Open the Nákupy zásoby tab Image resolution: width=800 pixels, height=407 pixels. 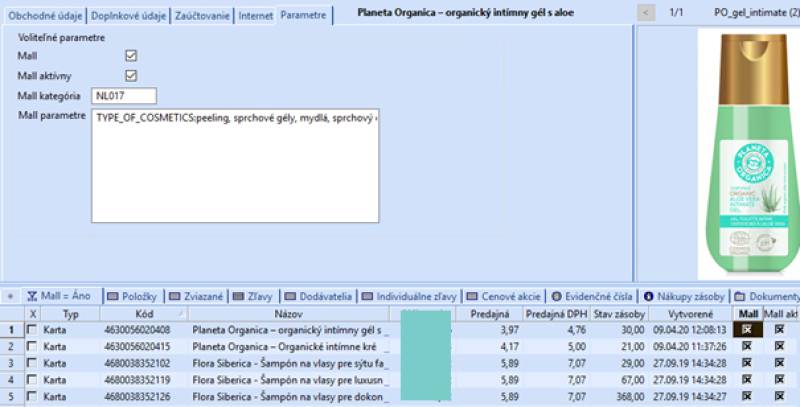pos(684,296)
